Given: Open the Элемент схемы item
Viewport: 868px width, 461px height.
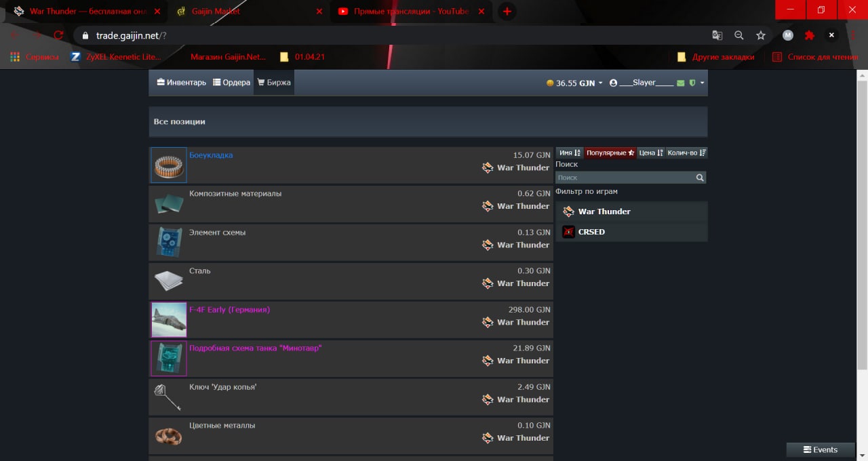Looking at the screenshot, I should point(217,233).
